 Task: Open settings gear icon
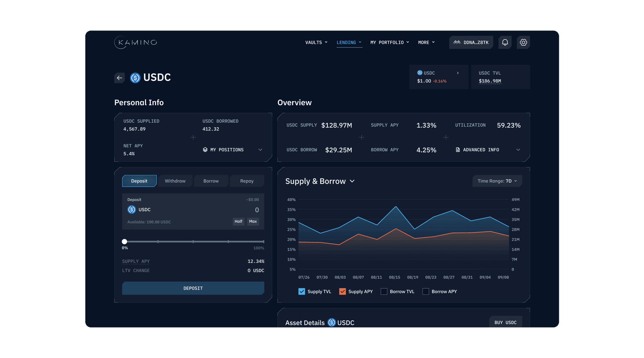point(523,42)
